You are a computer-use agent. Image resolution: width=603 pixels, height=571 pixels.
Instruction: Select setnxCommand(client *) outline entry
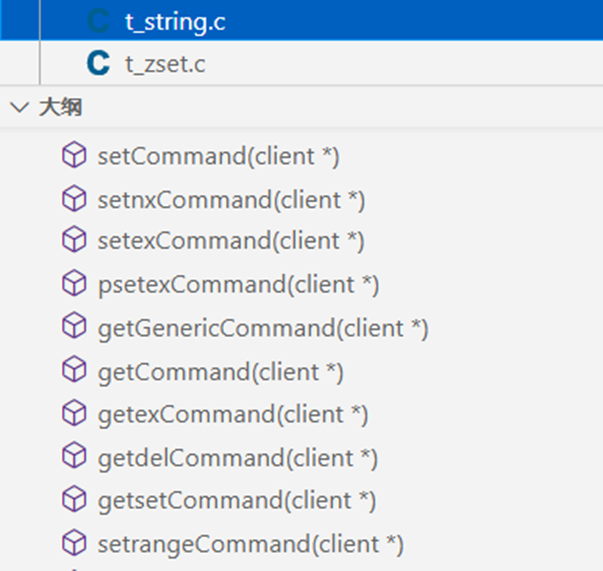tap(230, 199)
